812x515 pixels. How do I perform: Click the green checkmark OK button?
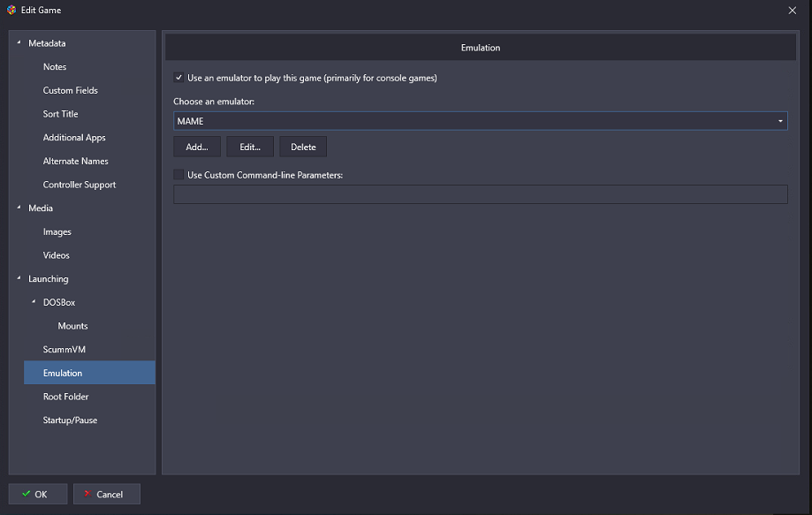click(38, 494)
